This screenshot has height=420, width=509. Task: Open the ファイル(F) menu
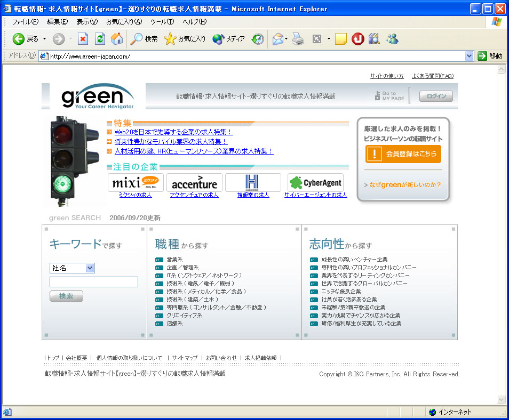tap(25, 22)
